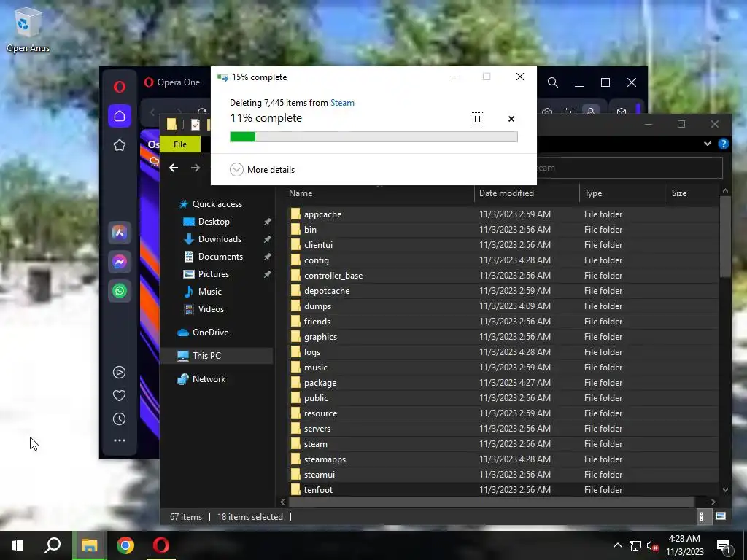The image size is (747, 560).
Task: Open the File tab in File Explorer
Action: click(x=180, y=144)
